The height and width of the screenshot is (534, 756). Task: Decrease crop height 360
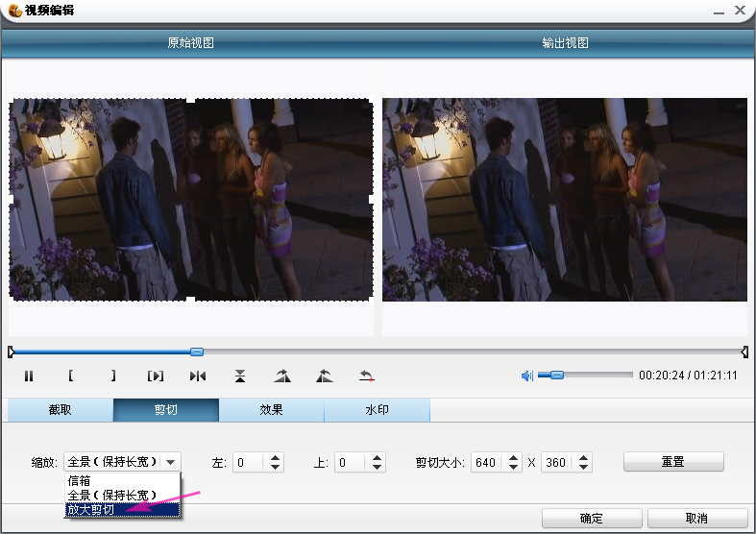tap(583, 467)
